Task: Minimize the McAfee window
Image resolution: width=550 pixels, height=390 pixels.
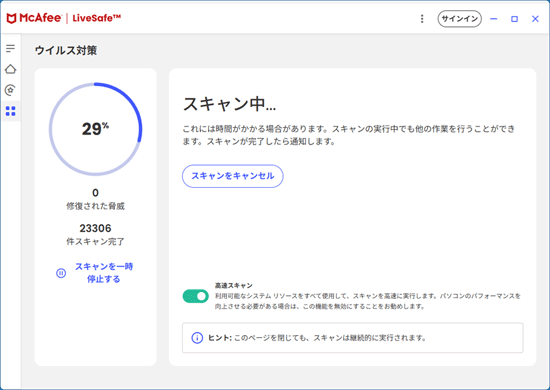Action: [x=494, y=19]
